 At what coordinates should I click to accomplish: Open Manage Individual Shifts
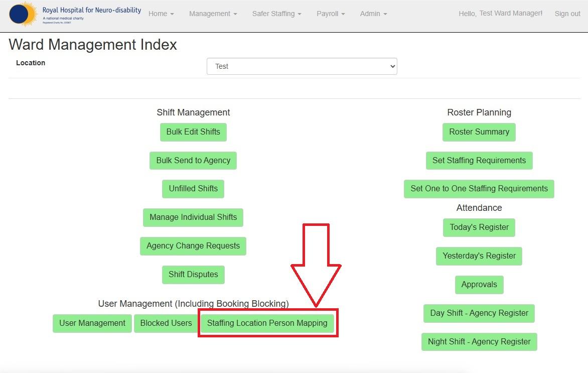click(193, 217)
